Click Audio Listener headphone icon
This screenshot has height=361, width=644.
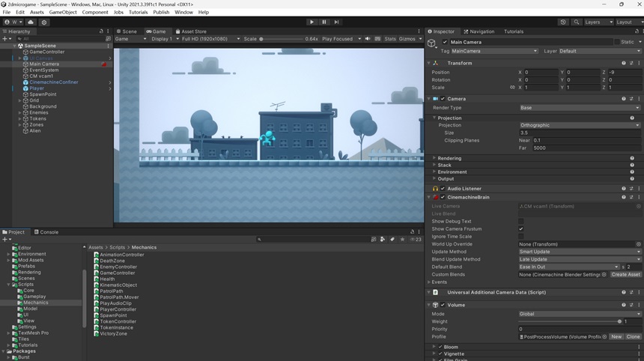(x=435, y=189)
